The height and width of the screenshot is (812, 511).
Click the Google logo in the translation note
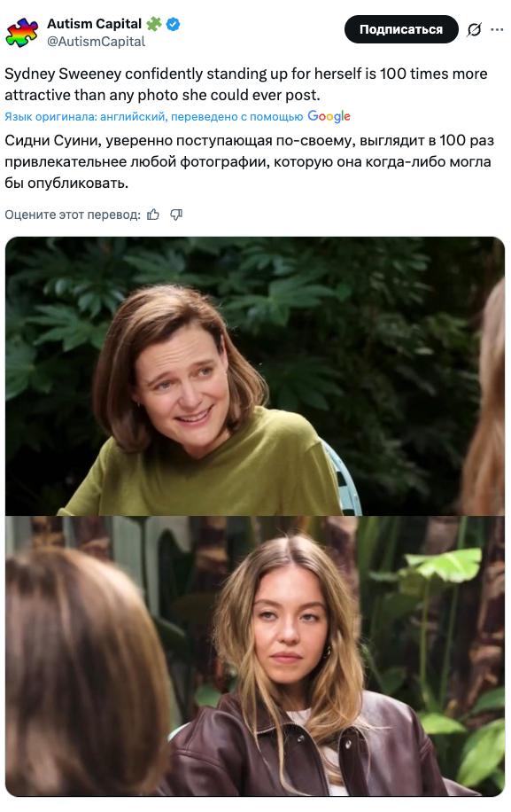(x=329, y=116)
